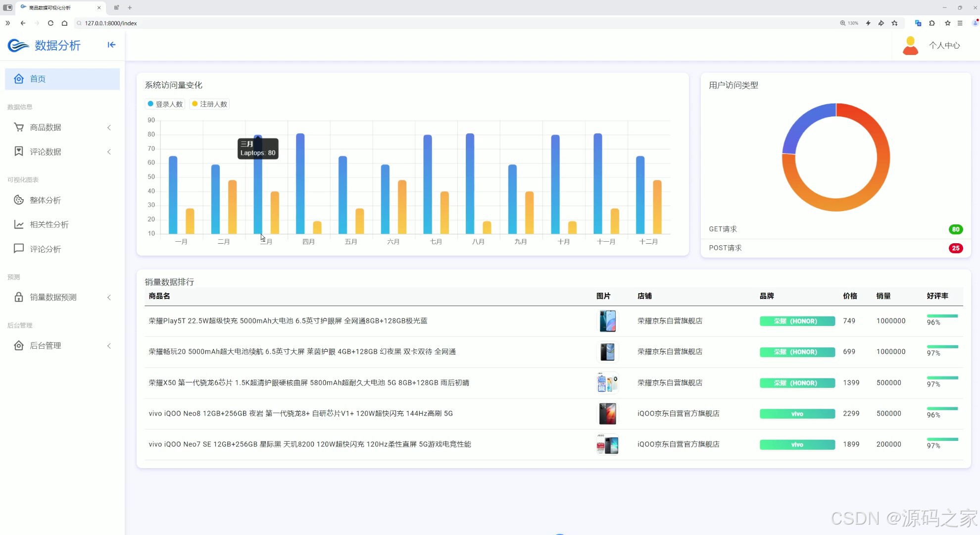This screenshot has width=980, height=535.
Task: Collapse the sidebar with the arrow icon
Action: coord(111,45)
